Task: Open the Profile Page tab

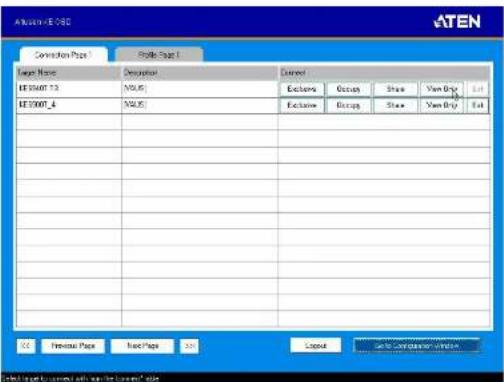Action: coord(159,55)
